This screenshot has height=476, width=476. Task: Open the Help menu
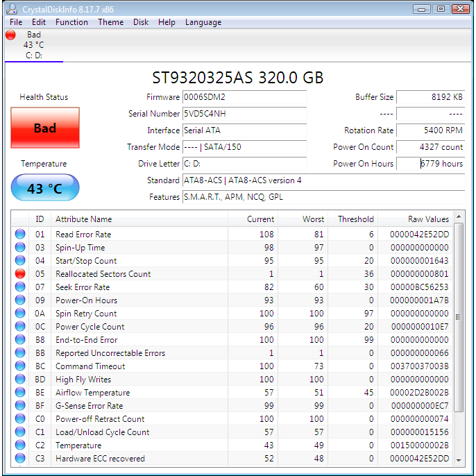pyautogui.click(x=167, y=22)
